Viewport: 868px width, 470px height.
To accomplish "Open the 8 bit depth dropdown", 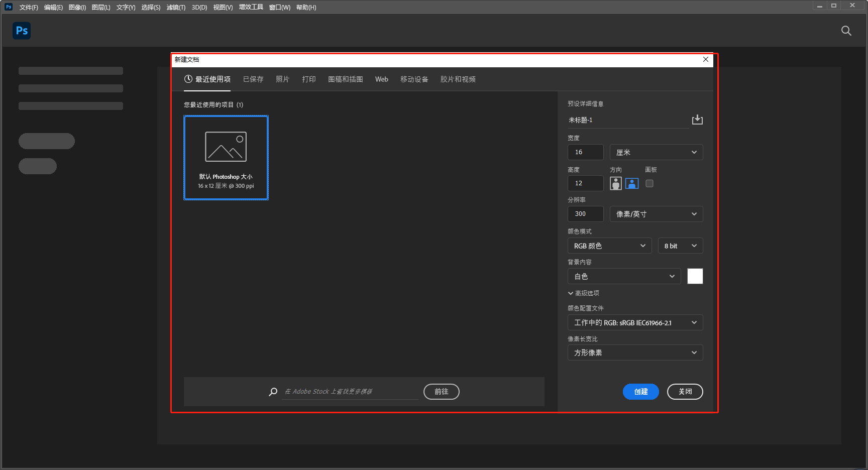I will point(680,246).
